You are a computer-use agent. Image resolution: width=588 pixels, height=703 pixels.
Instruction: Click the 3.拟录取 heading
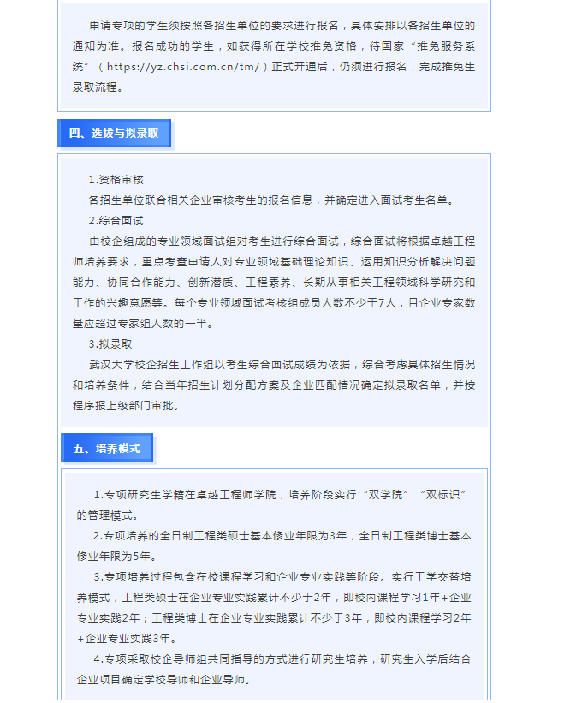pos(110,344)
